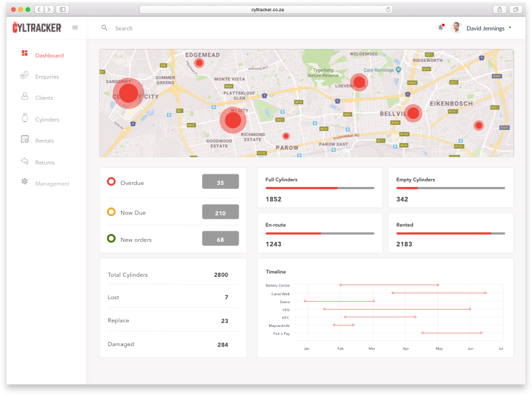Click the Pick n Pay timeline bar
Viewport: 532px width, 395px height.
click(x=451, y=333)
